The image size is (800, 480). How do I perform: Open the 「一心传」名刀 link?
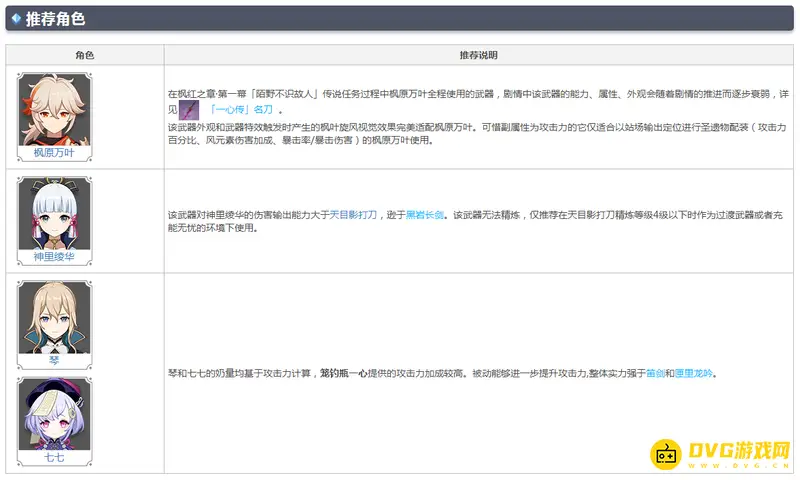tap(241, 110)
